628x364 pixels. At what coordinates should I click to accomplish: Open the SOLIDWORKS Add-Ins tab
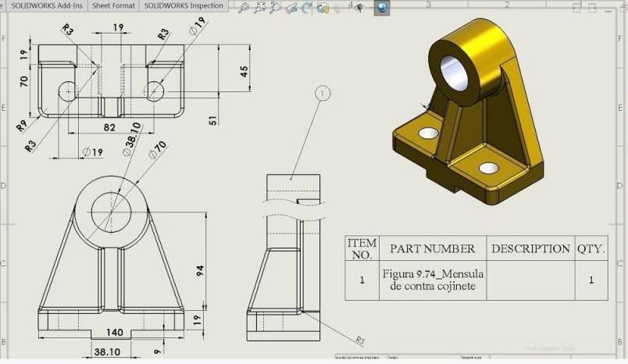(46, 6)
